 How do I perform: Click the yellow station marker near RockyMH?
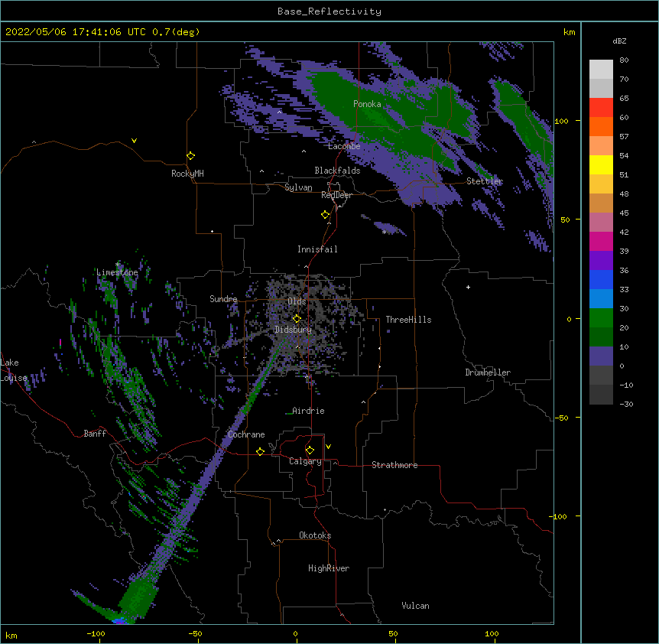click(191, 156)
